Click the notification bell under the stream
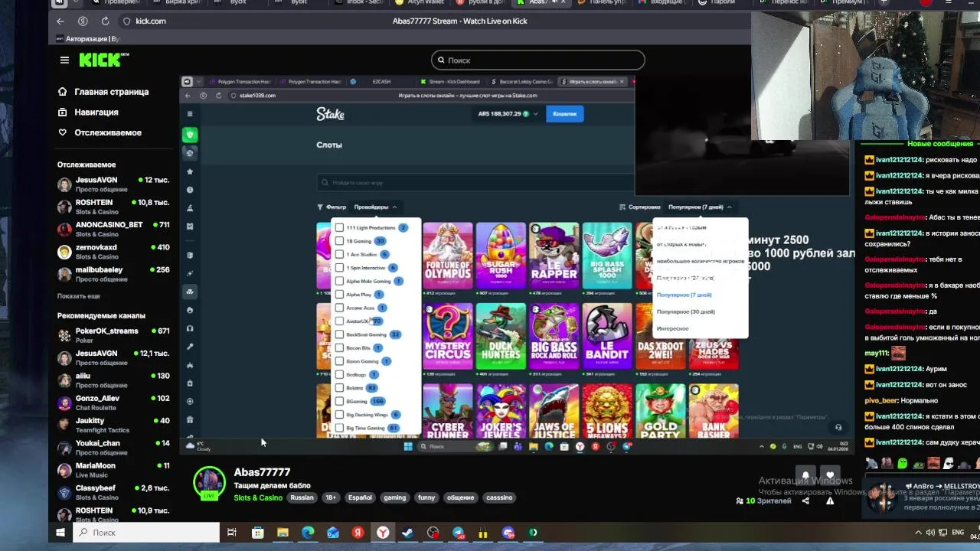This screenshot has height=551, width=980. click(x=805, y=475)
